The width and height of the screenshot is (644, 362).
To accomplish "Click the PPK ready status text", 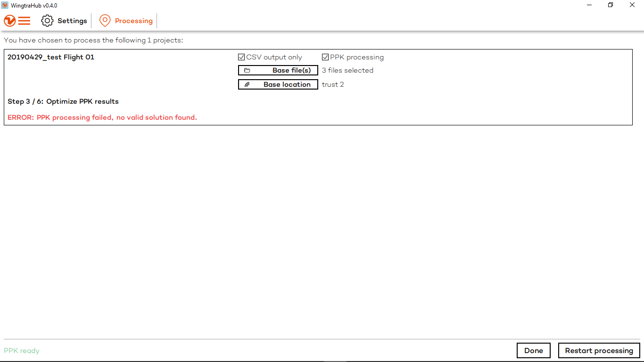I will click(22, 351).
